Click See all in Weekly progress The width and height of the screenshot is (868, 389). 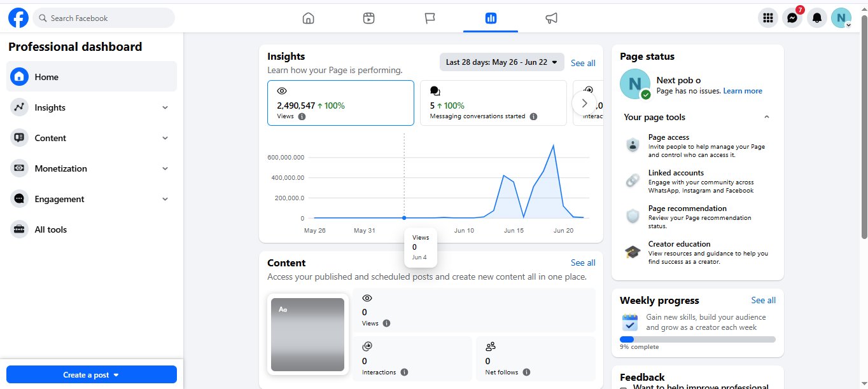point(763,300)
